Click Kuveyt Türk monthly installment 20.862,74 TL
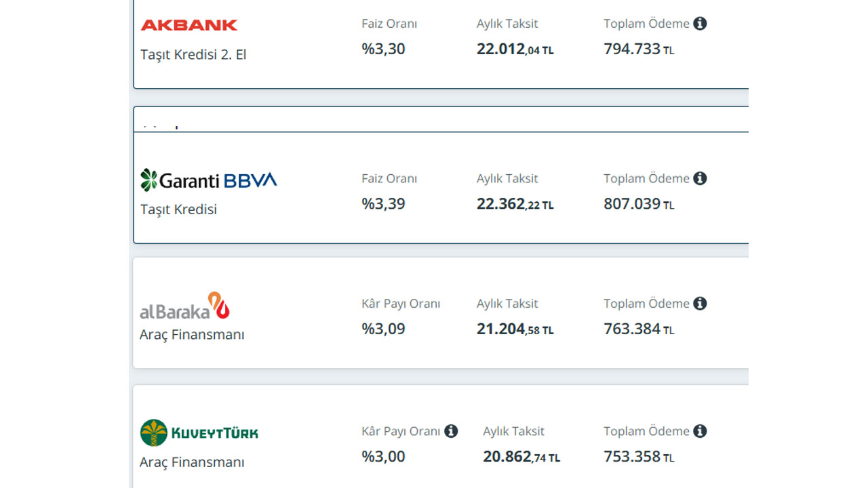Image resolution: width=868 pixels, height=488 pixels. (521, 457)
